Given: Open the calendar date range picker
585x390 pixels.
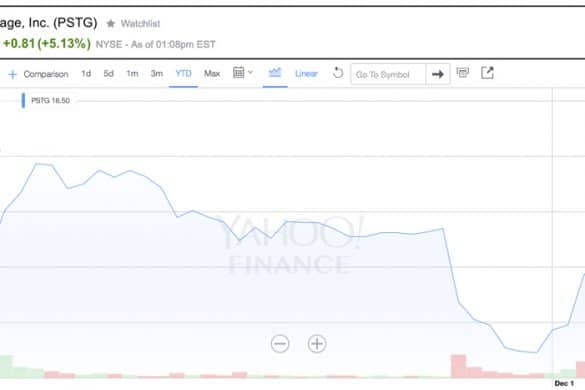Looking at the screenshot, I should [243, 72].
